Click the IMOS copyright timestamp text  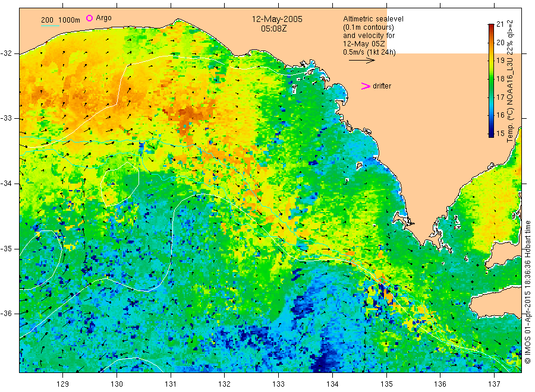coord(528,292)
